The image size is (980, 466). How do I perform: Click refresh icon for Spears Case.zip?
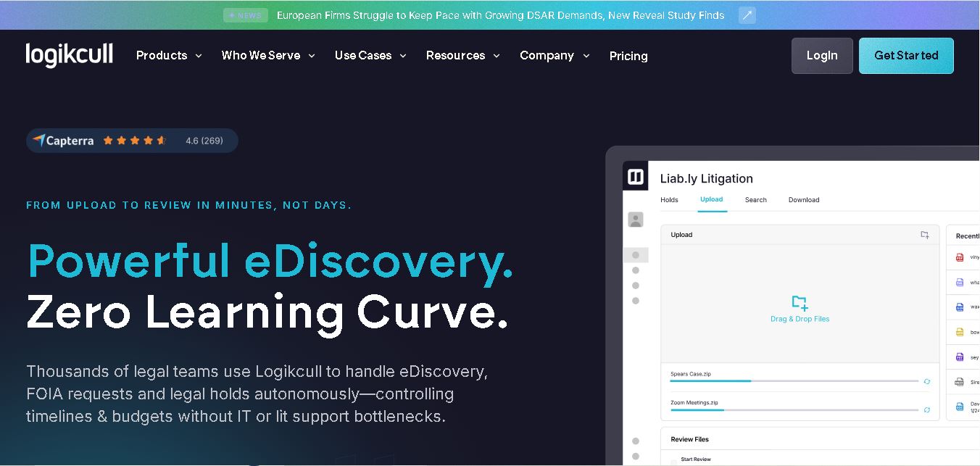pos(927,381)
